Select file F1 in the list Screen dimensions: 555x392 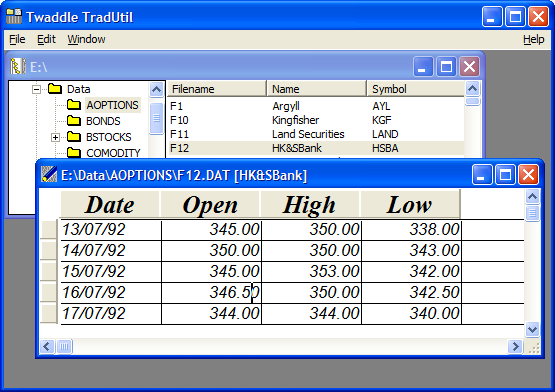click(176, 106)
